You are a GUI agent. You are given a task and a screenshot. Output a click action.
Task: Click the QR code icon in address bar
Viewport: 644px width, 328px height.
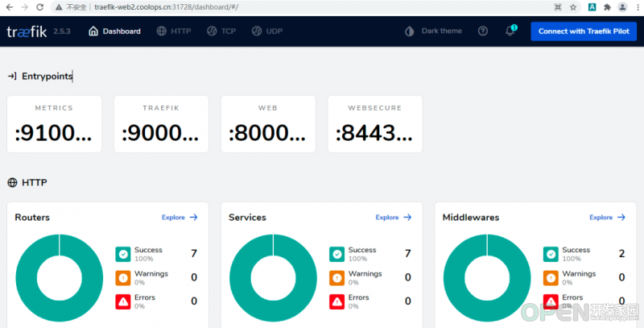point(558,7)
